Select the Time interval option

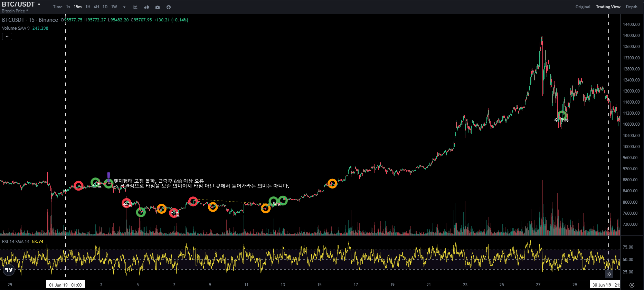[x=58, y=7]
